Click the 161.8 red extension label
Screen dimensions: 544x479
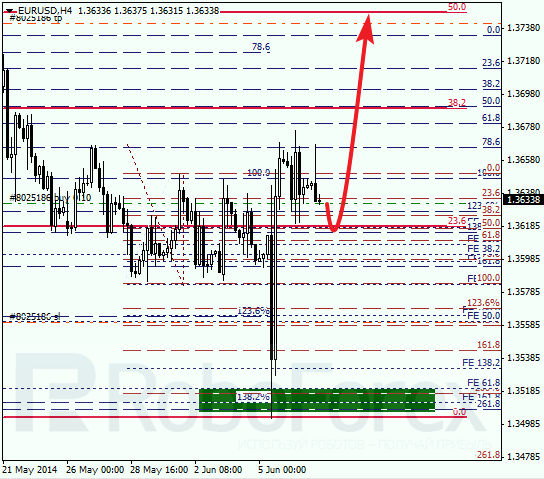pos(488,344)
